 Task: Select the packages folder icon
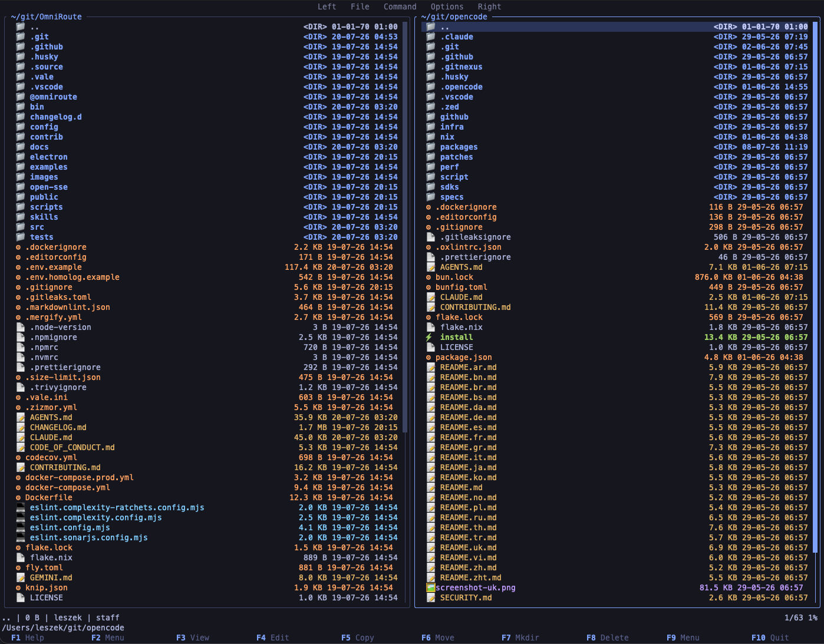click(431, 147)
